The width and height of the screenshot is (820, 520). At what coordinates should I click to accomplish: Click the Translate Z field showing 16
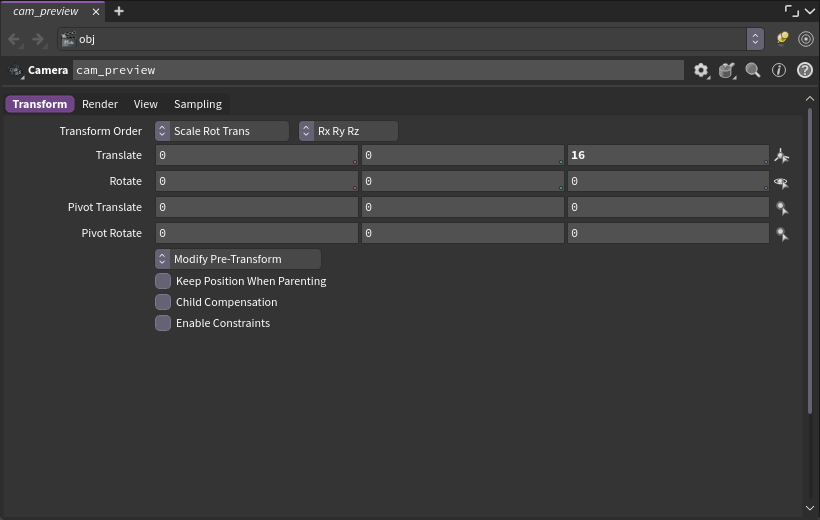click(668, 155)
